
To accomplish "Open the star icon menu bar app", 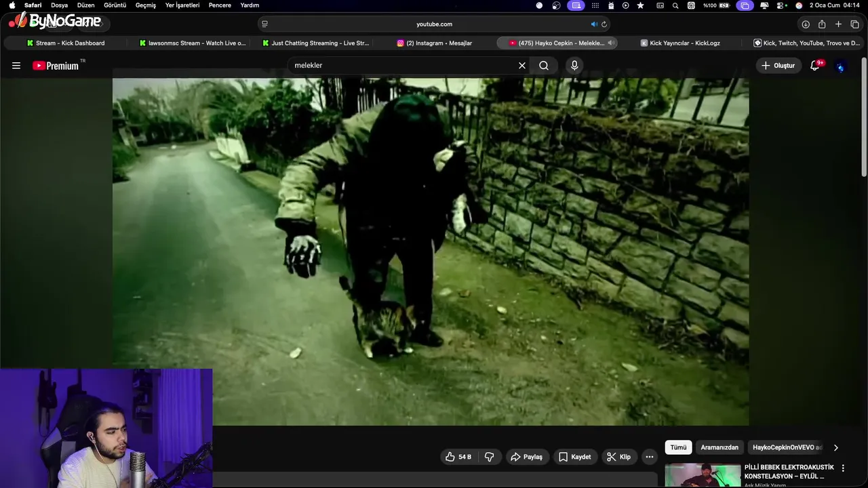I will pos(640,5).
